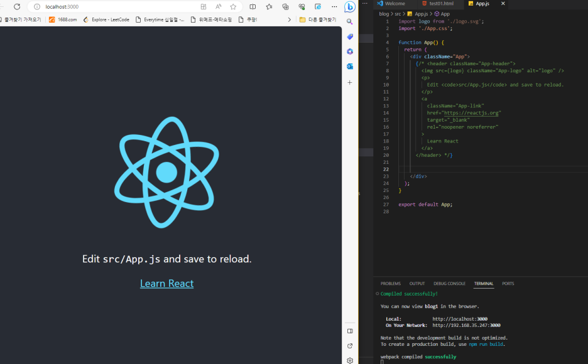Open 1688.com bookmark
The image size is (588, 364).
63,19
